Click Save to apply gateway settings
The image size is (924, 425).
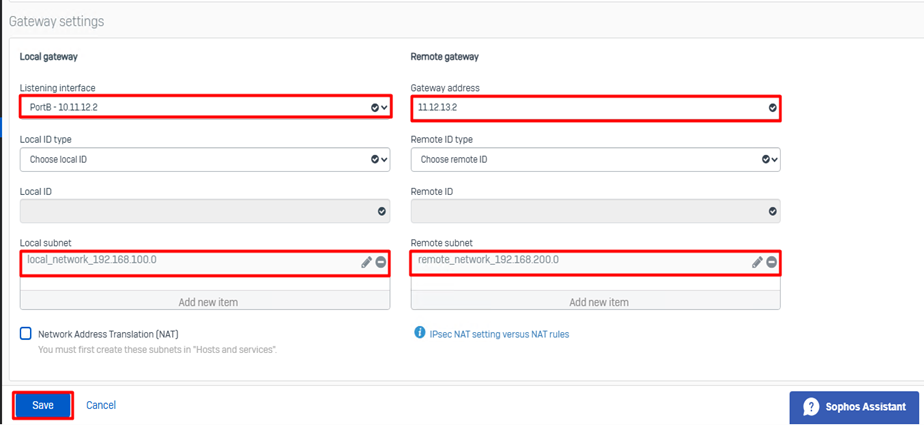coord(43,405)
